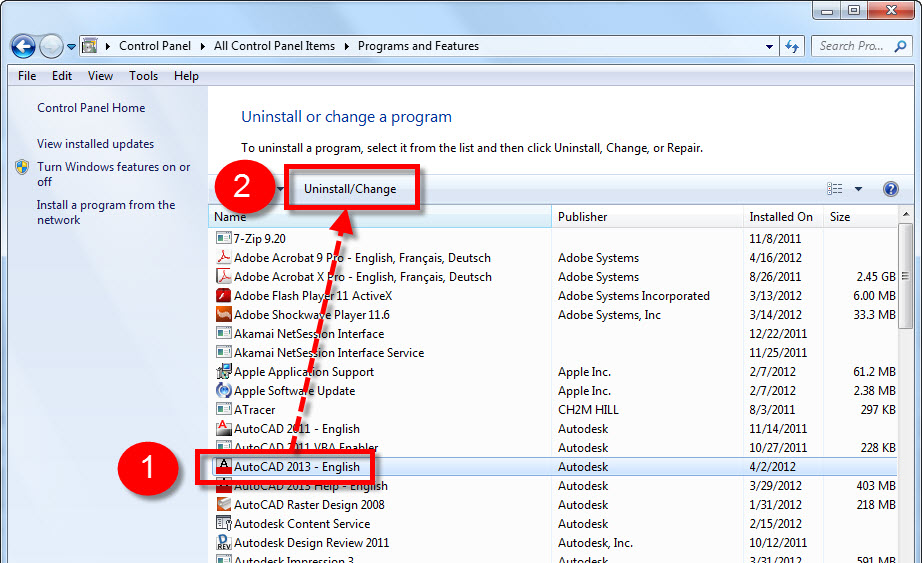
Task: Open the Tools menu
Action: [x=143, y=76]
